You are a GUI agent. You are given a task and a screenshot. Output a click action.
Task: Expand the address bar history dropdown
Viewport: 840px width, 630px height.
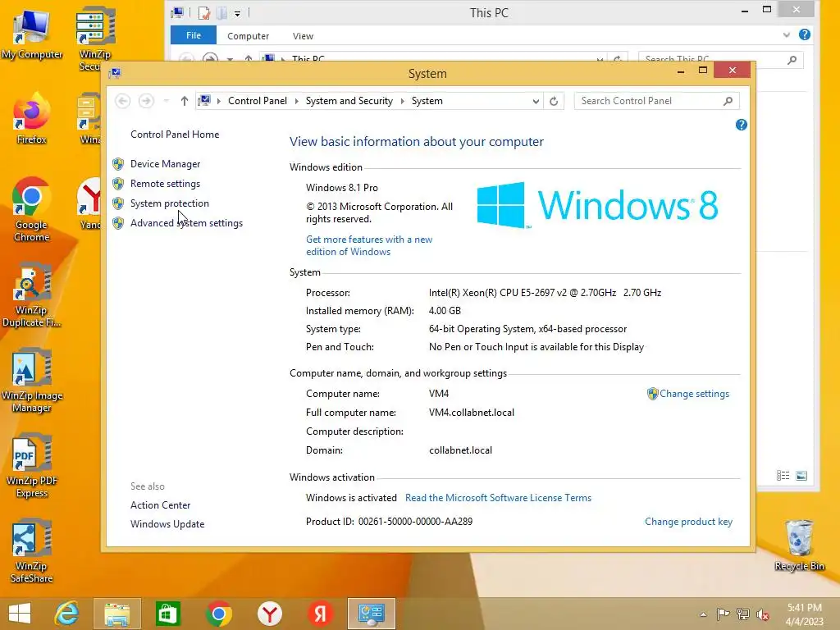(535, 101)
